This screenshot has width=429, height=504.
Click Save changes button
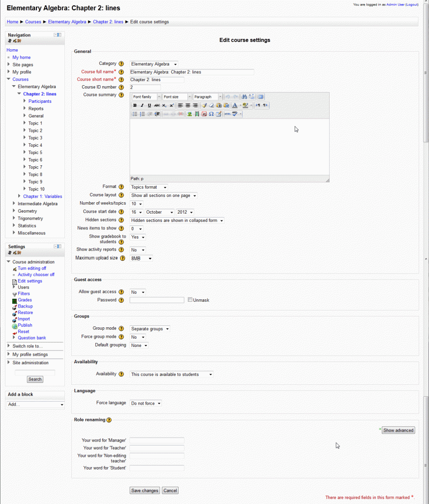point(145,491)
